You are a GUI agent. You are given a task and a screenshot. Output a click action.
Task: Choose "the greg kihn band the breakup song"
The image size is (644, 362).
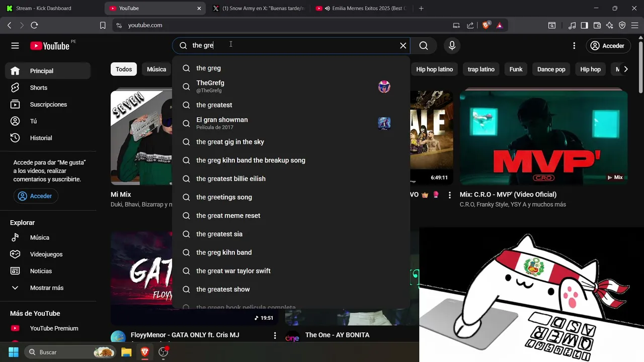[x=291, y=160]
